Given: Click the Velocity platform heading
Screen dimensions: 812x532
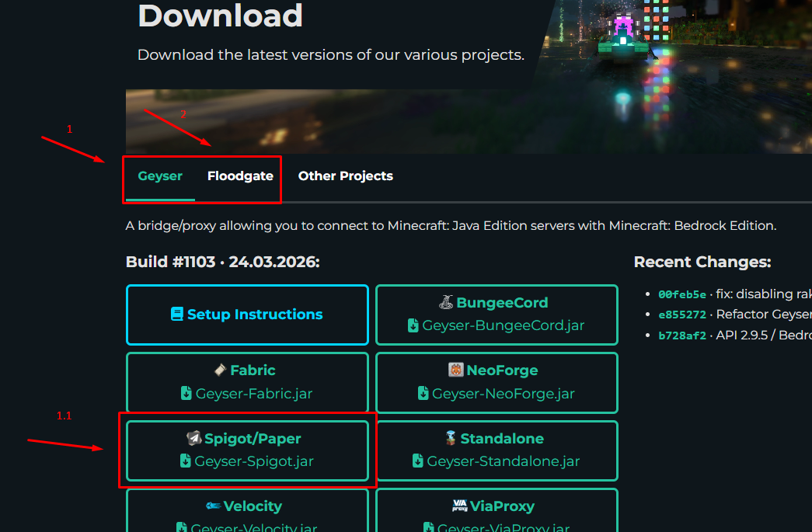Looking at the screenshot, I should pyautogui.click(x=253, y=506).
